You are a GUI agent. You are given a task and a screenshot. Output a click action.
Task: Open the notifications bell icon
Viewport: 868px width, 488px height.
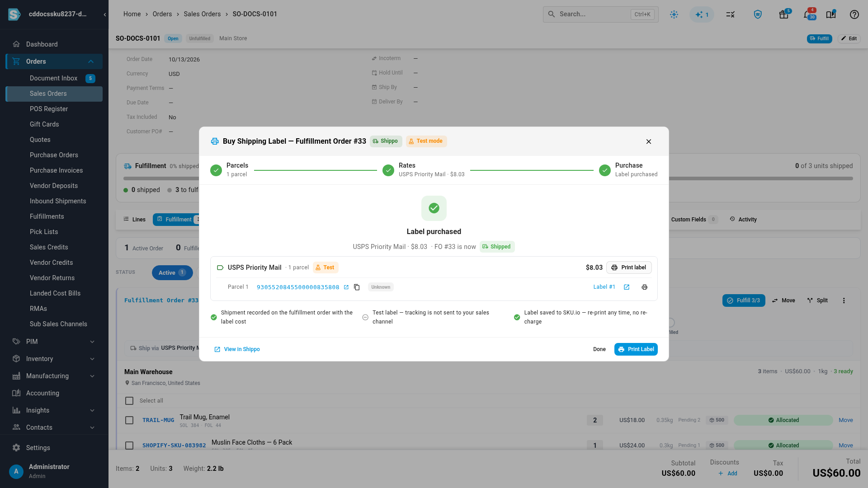click(x=807, y=14)
